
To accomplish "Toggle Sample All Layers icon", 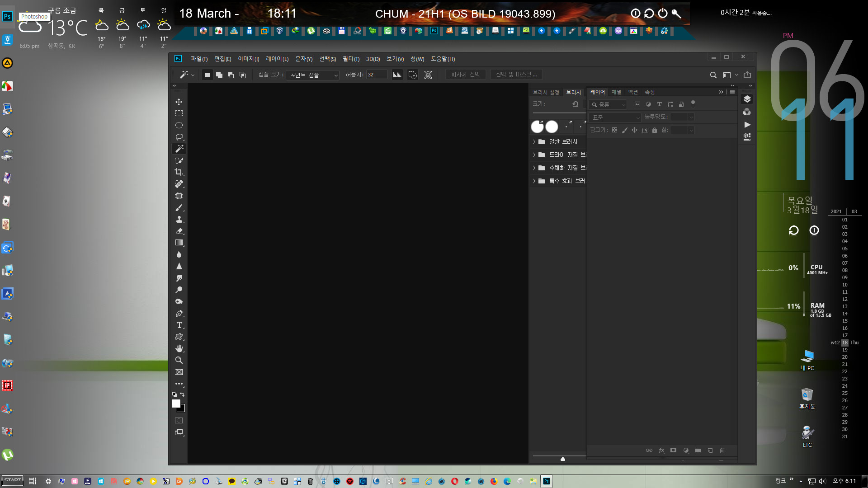I will pos(428,75).
